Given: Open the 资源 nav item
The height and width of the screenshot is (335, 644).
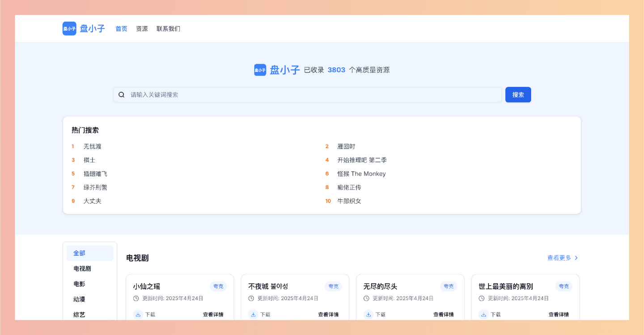Looking at the screenshot, I should (x=142, y=29).
